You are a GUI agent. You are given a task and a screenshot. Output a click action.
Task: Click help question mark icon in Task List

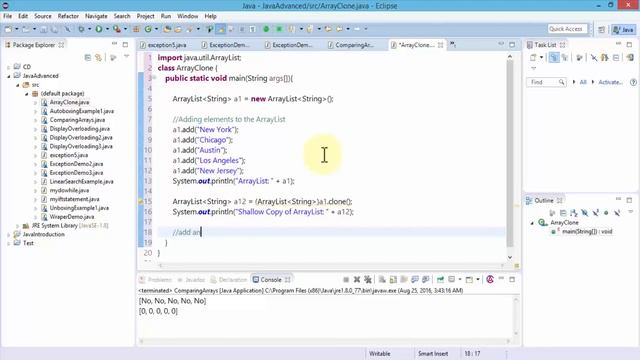[633, 82]
